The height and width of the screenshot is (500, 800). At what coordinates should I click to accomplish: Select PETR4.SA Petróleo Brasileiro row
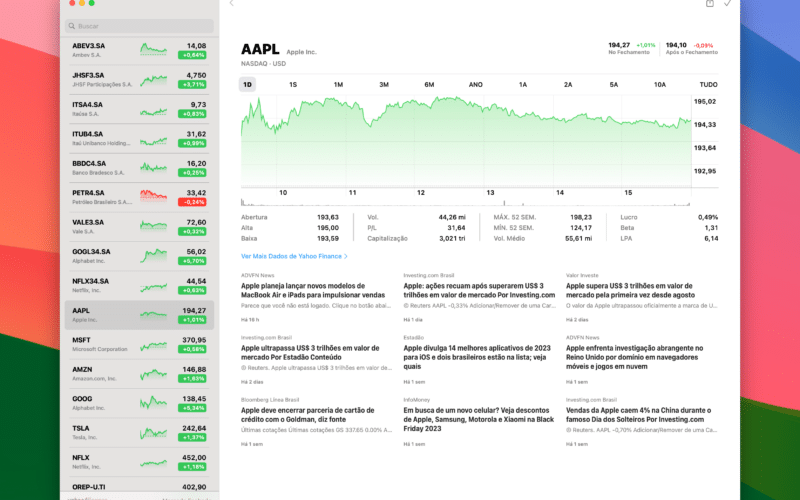[x=139, y=197]
